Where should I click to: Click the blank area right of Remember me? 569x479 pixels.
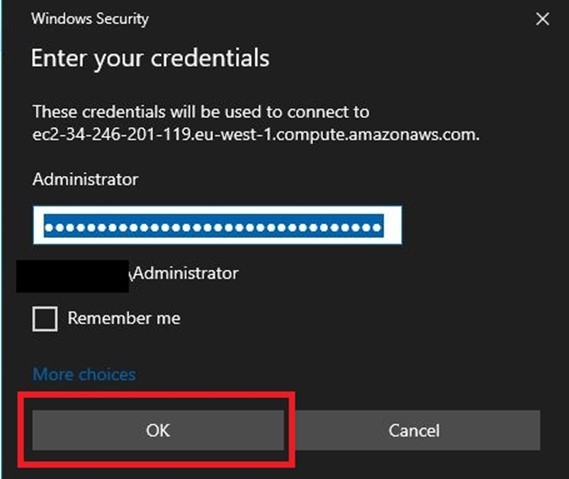click(363, 319)
